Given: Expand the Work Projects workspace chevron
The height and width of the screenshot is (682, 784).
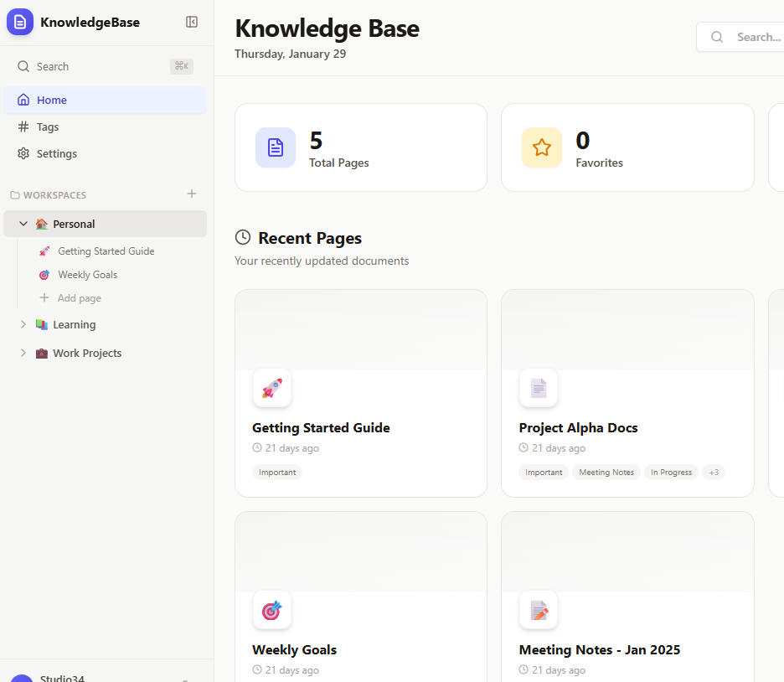Looking at the screenshot, I should [x=23, y=353].
